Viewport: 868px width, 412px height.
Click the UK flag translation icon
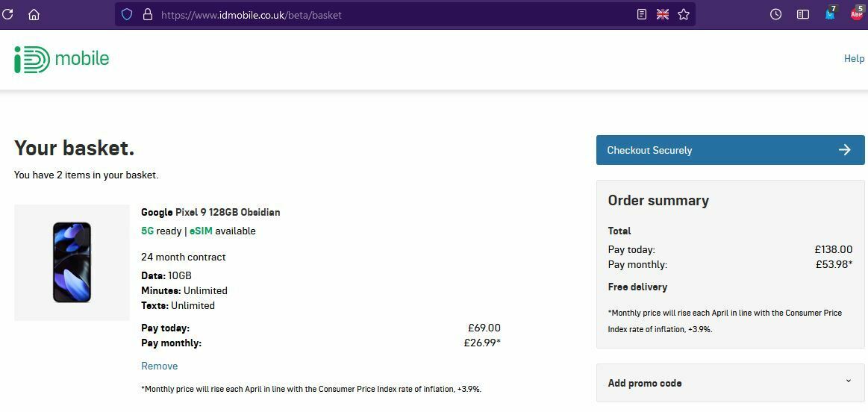pyautogui.click(x=663, y=14)
